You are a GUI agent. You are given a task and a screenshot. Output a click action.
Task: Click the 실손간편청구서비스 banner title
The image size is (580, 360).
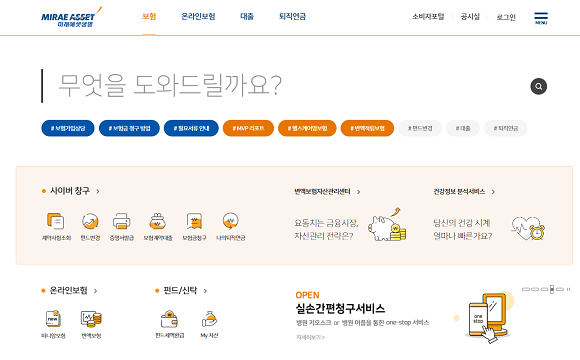point(340,309)
